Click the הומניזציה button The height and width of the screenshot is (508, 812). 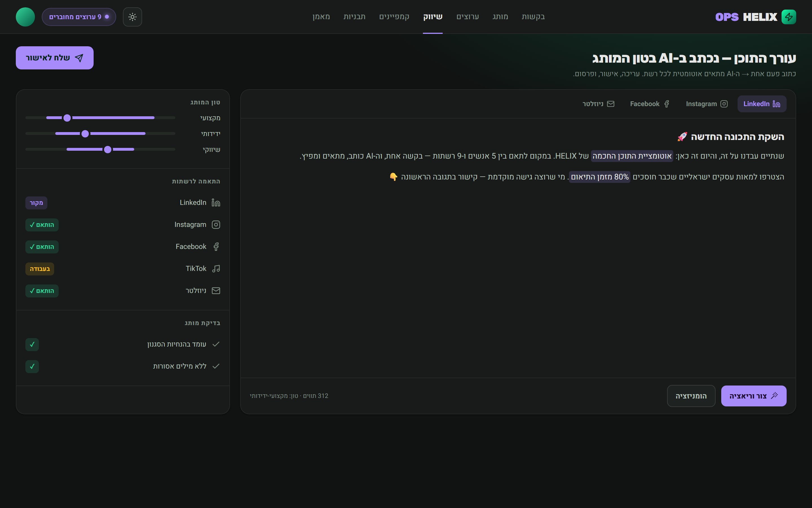pyautogui.click(x=691, y=396)
